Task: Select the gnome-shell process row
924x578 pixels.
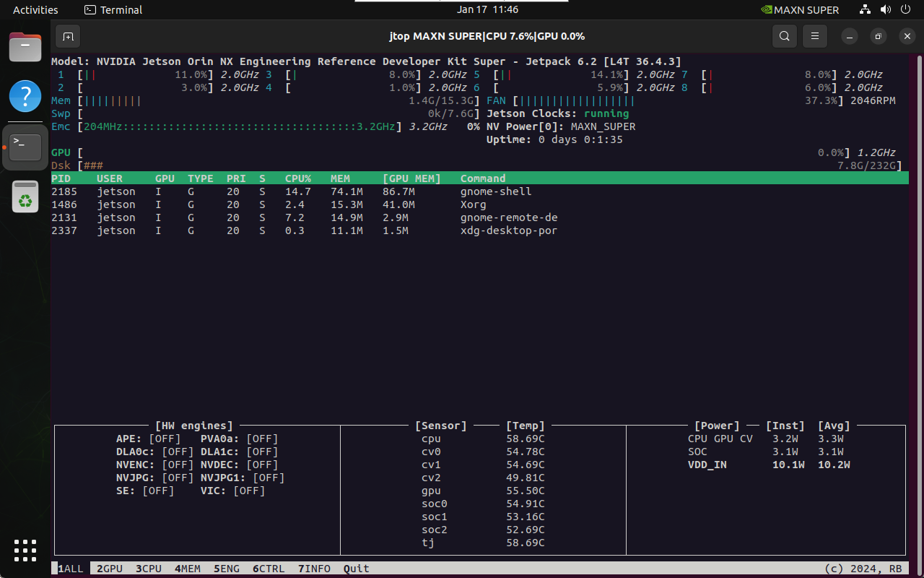Action: click(x=480, y=191)
